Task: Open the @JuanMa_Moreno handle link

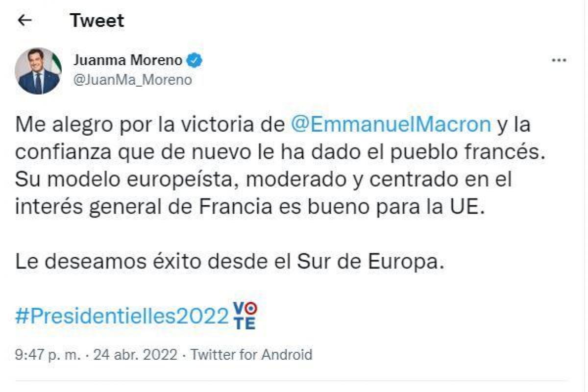Action: pyautogui.click(x=132, y=79)
